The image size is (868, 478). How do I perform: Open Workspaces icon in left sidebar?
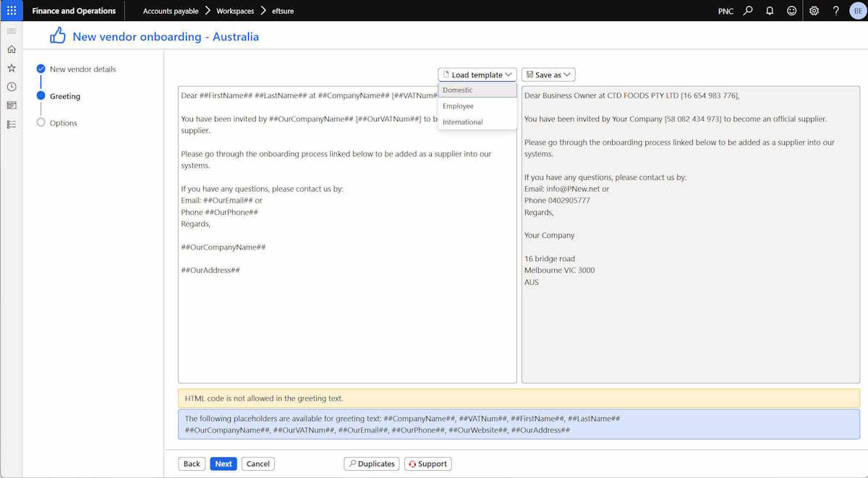(11, 106)
